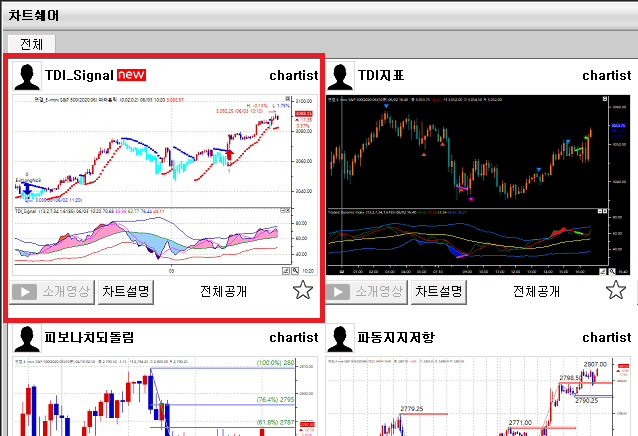Click the profile avatar beside TDI지표
The height and width of the screenshot is (436, 638).
coord(342,76)
